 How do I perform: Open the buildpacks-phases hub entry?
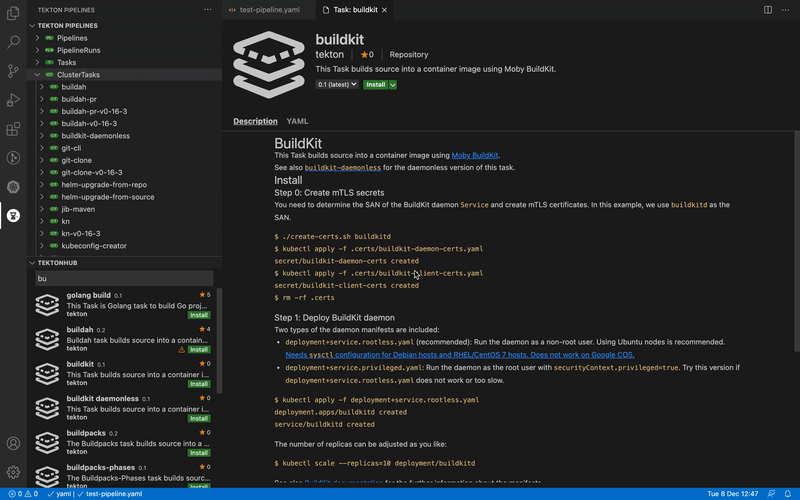pyautogui.click(x=122, y=476)
